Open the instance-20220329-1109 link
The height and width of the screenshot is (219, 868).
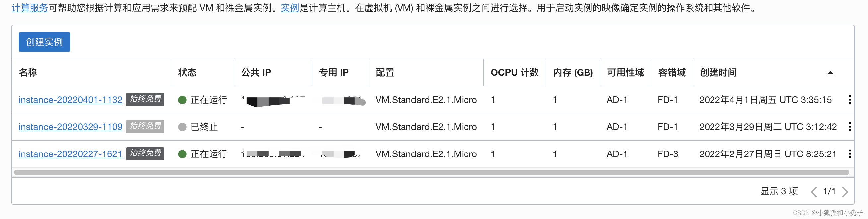(x=70, y=127)
